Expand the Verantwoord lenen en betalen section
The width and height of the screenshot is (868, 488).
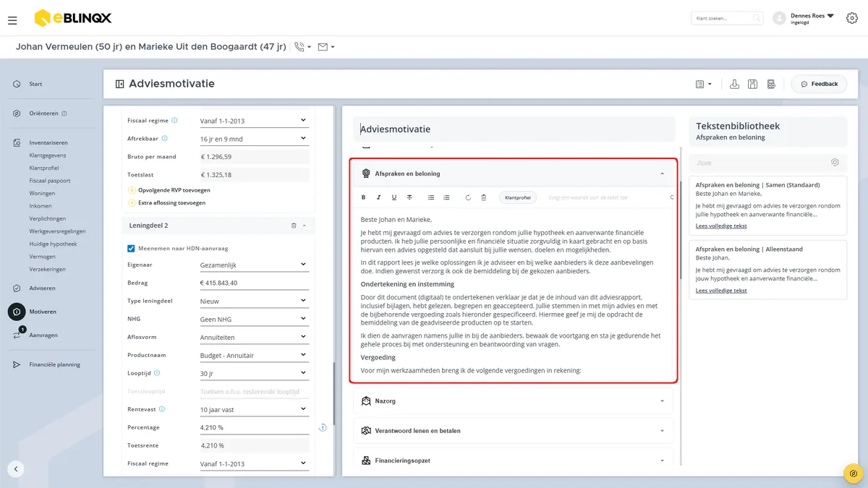click(514, 431)
